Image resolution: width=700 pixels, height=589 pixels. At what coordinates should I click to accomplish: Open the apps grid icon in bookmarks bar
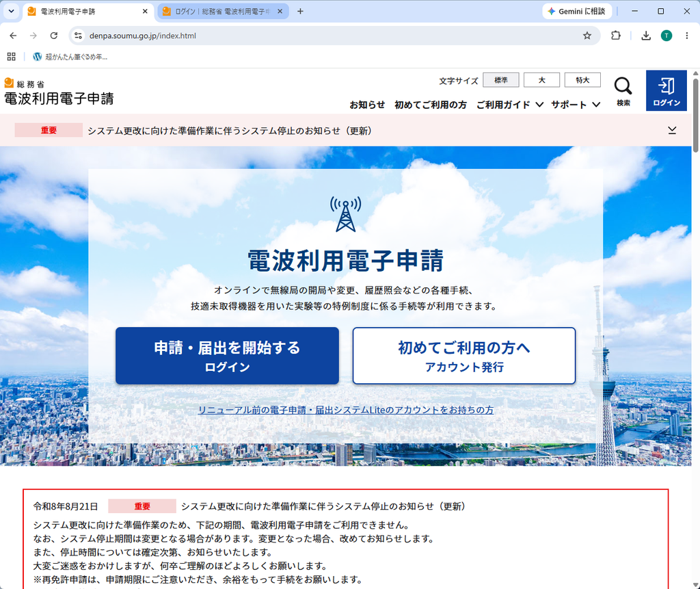[12, 56]
